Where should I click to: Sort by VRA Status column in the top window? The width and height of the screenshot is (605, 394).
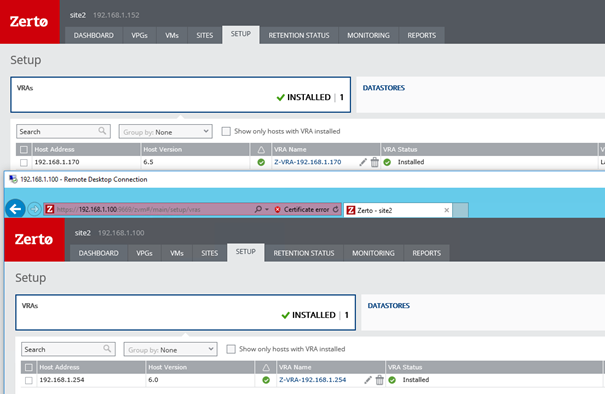click(x=489, y=150)
